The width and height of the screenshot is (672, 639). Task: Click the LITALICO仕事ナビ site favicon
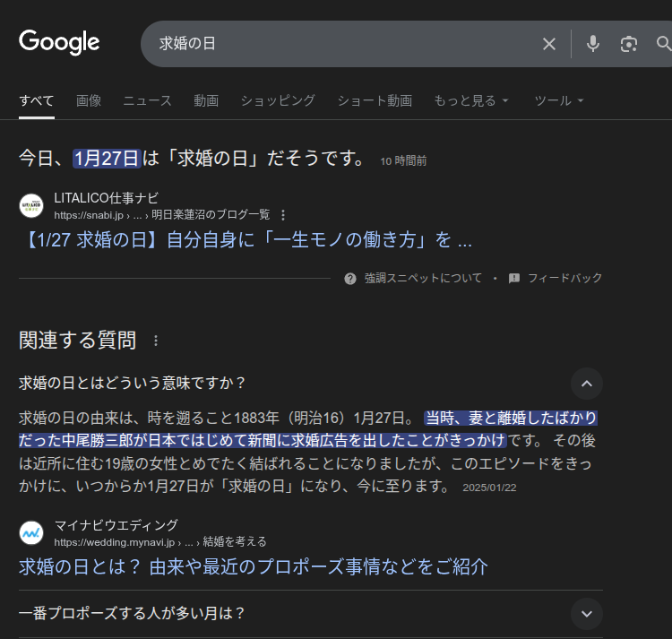pos(31,205)
